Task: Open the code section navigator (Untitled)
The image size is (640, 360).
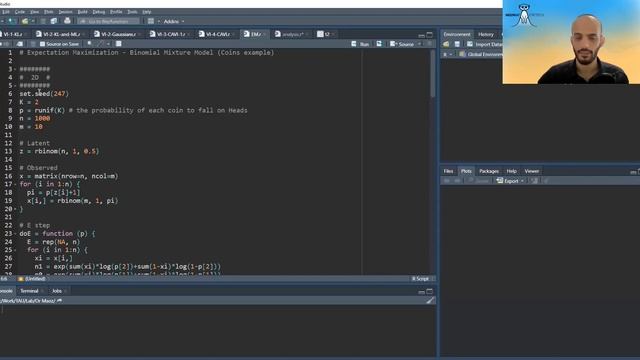Action: 33,279
